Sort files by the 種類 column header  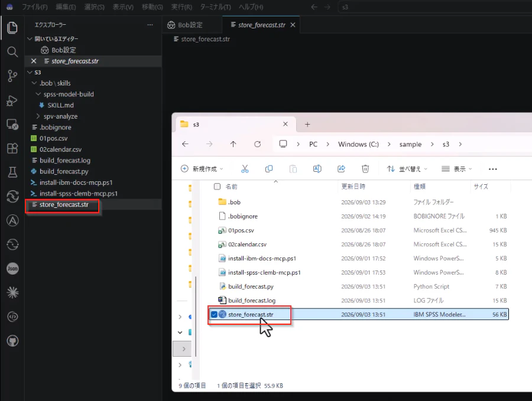pyautogui.click(x=420, y=187)
